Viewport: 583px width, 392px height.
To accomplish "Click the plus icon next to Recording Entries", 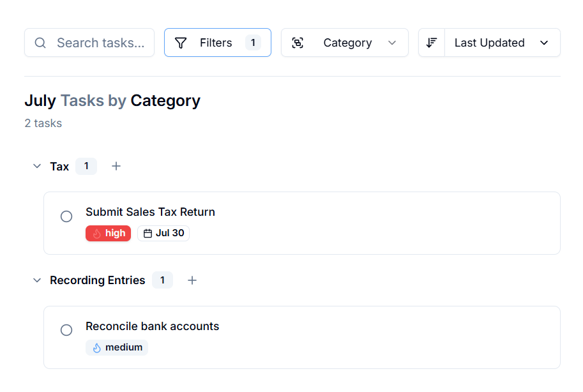I will click(x=192, y=280).
